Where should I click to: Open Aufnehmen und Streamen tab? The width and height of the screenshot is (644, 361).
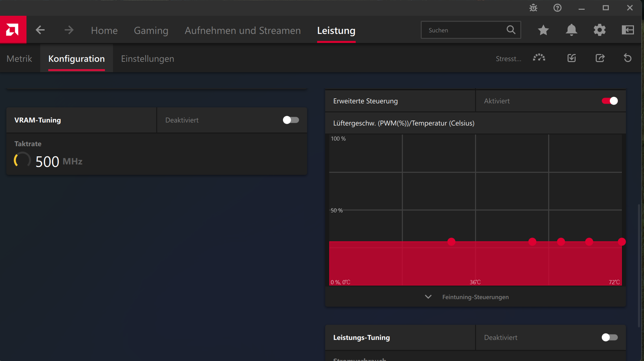pyautogui.click(x=243, y=31)
